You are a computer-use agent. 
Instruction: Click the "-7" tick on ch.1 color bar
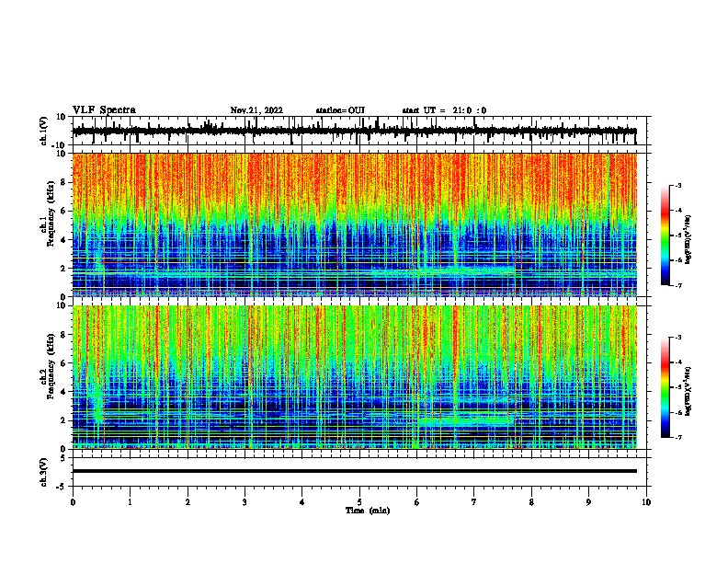tap(678, 285)
